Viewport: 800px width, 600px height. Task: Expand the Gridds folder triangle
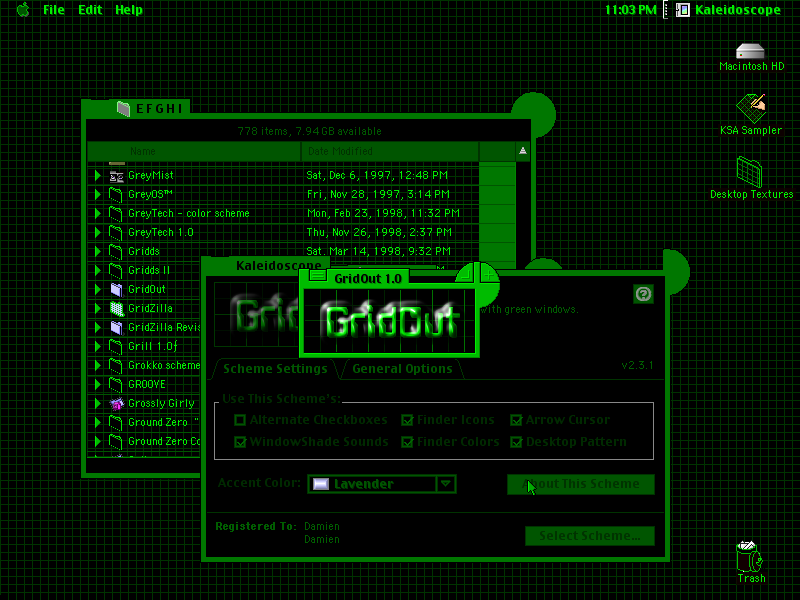pos(97,252)
